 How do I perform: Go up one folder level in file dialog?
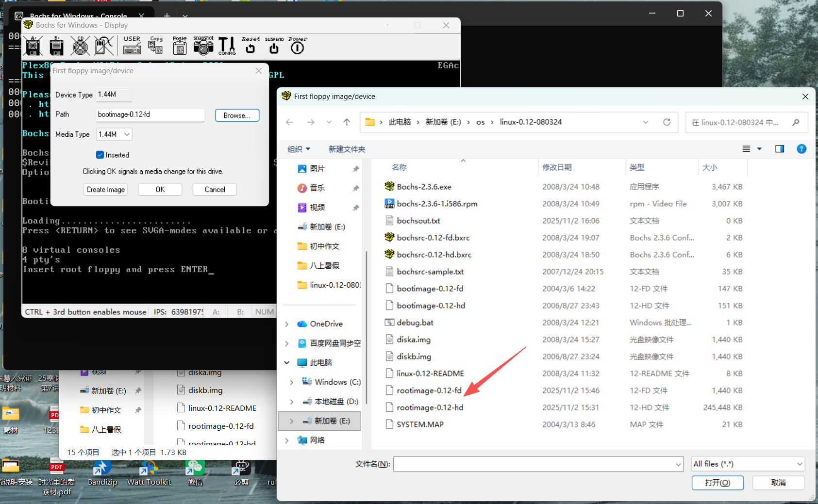347,122
